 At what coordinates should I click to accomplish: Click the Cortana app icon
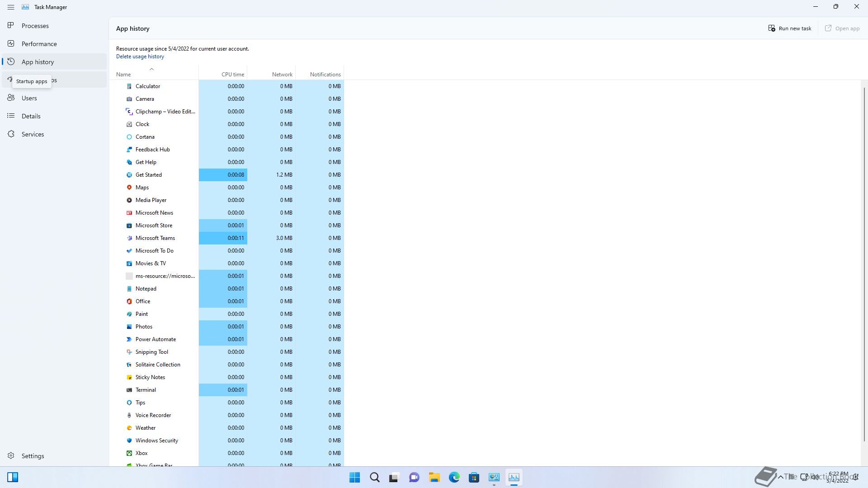(129, 137)
